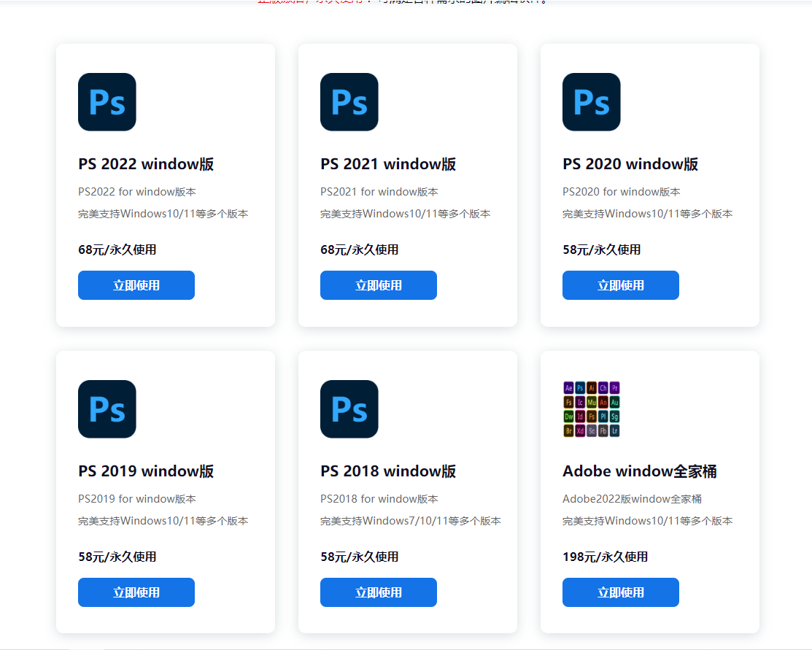Click '完美支持Windows7/10/11等多个版本' text

tap(411, 521)
